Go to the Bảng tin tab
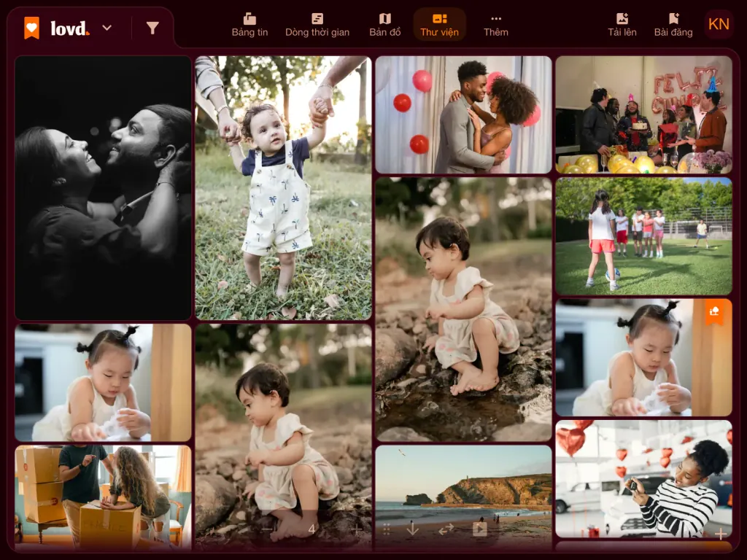 [x=249, y=25]
